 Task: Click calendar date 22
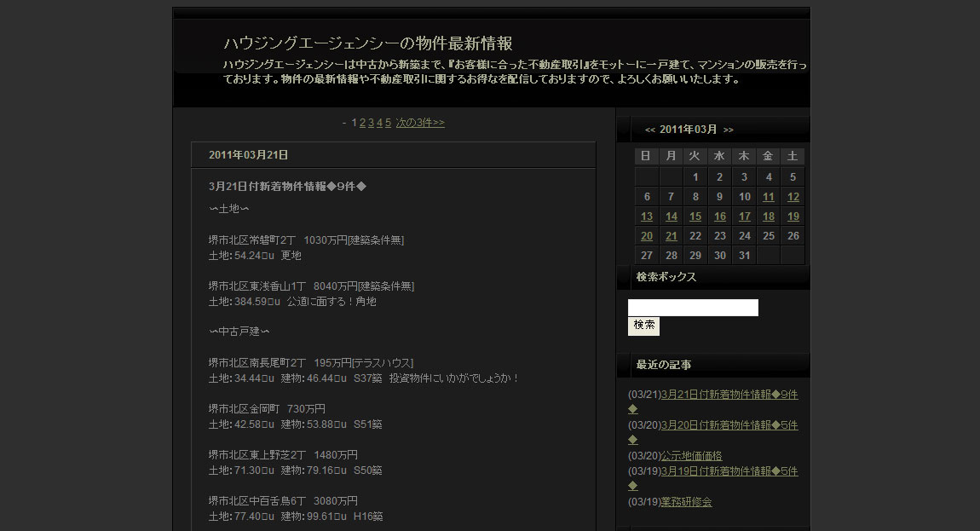pyautogui.click(x=695, y=236)
